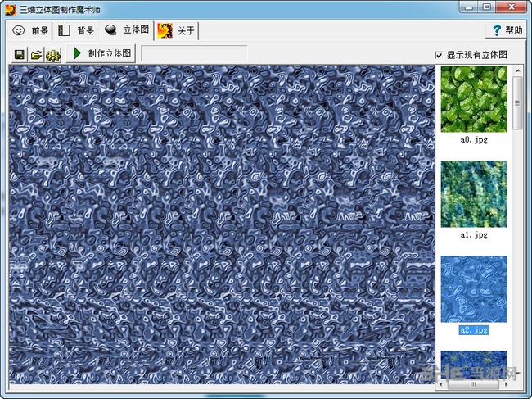Click the thumbnail list scroll up arrow
532x399 pixels.
pos(518,70)
